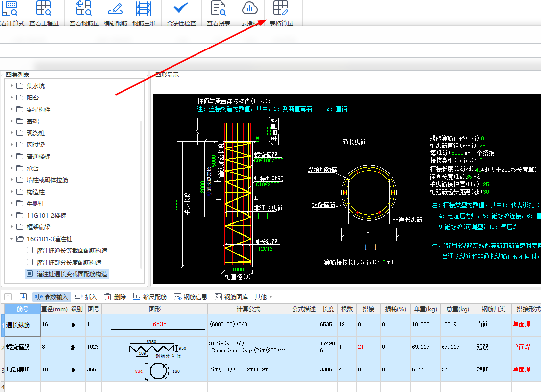Open 缩尺配筋 option

(x=150, y=297)
